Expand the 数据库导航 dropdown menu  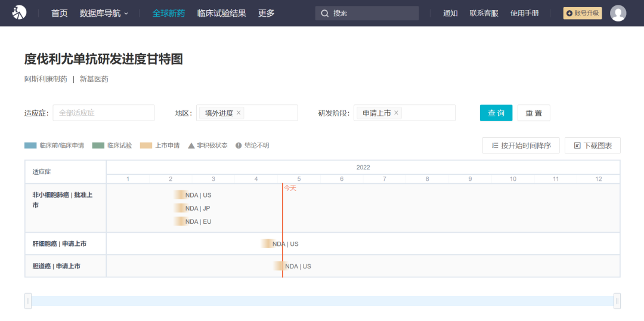(x=104, y=13)
